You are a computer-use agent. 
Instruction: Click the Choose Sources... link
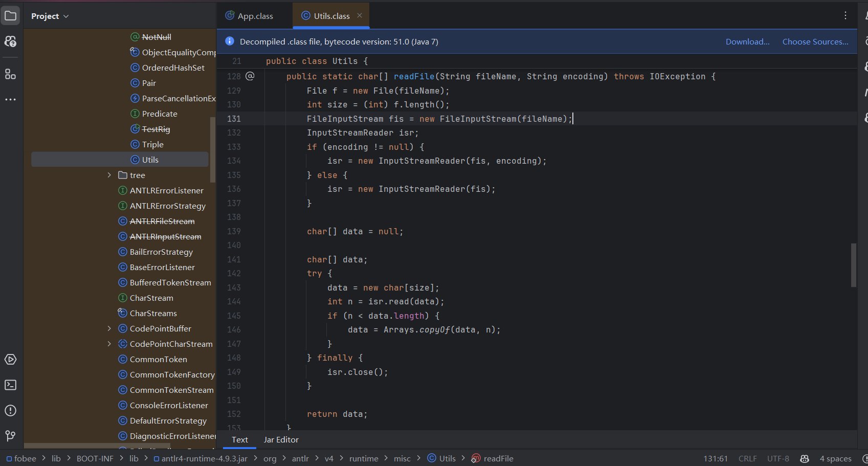click(815, 41)
